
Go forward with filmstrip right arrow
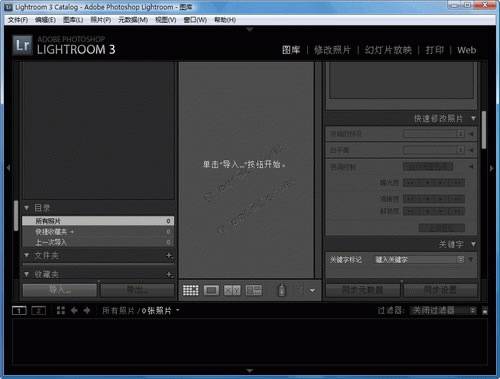[87, 311]
